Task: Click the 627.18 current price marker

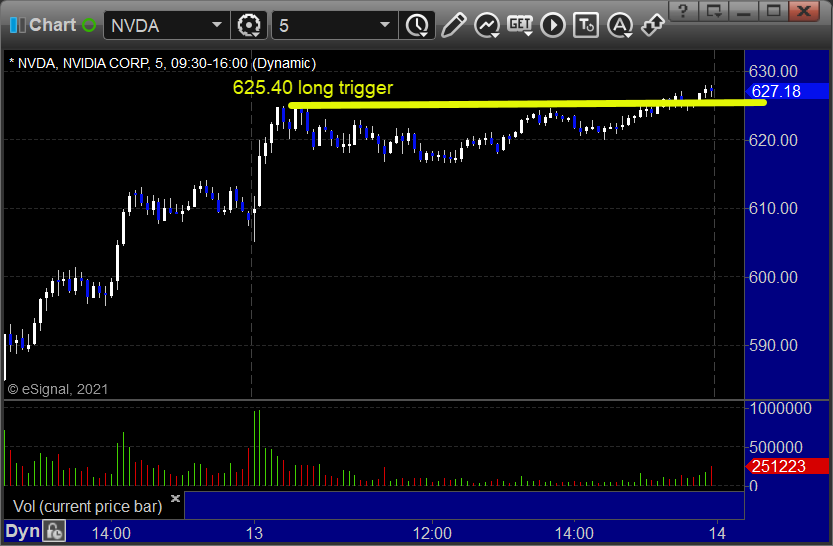Action: 787,91
